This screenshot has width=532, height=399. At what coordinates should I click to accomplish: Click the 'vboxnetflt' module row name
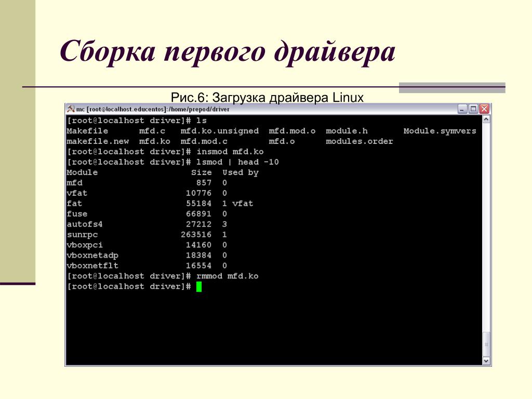[92, 265]
